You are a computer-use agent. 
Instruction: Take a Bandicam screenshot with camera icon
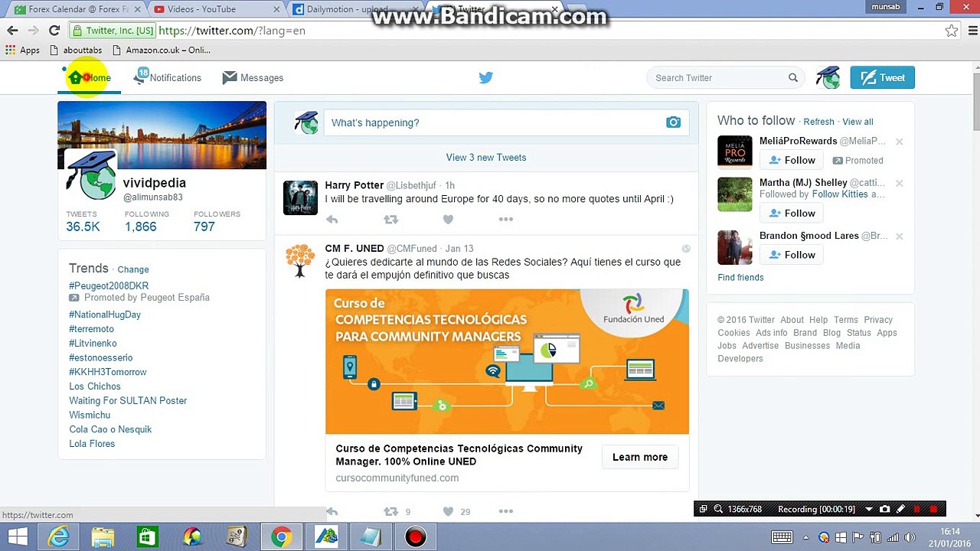tap(885, 509)
